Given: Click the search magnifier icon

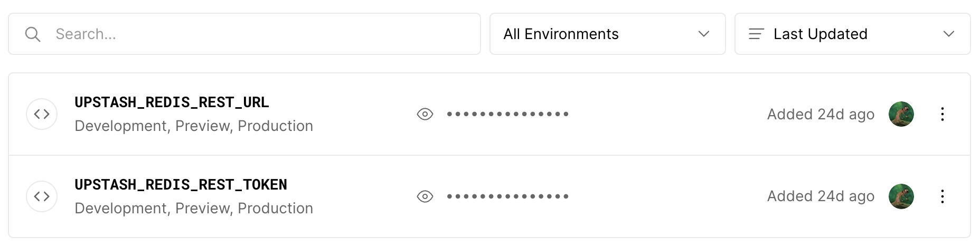Looking at the screenshot, I should pyautogui.click(x=33, y=34).
